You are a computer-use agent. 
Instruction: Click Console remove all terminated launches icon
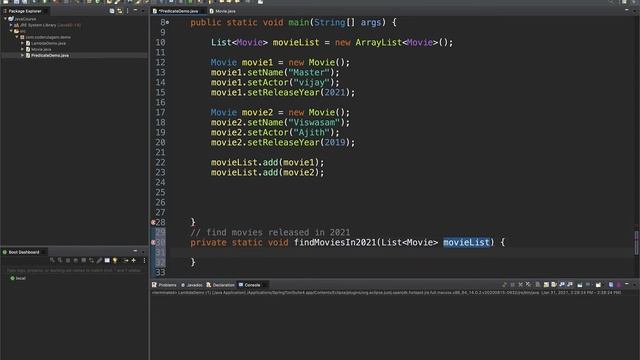click(528, 285)
